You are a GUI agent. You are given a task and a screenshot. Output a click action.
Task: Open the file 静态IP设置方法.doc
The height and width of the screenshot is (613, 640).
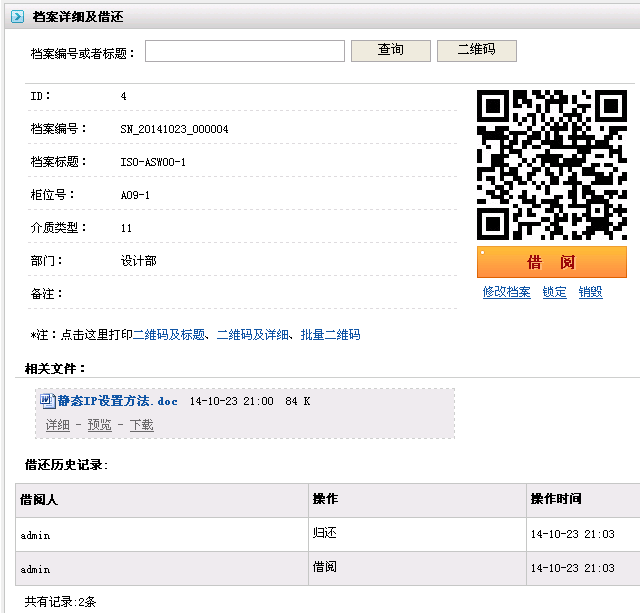click(118, 401)
